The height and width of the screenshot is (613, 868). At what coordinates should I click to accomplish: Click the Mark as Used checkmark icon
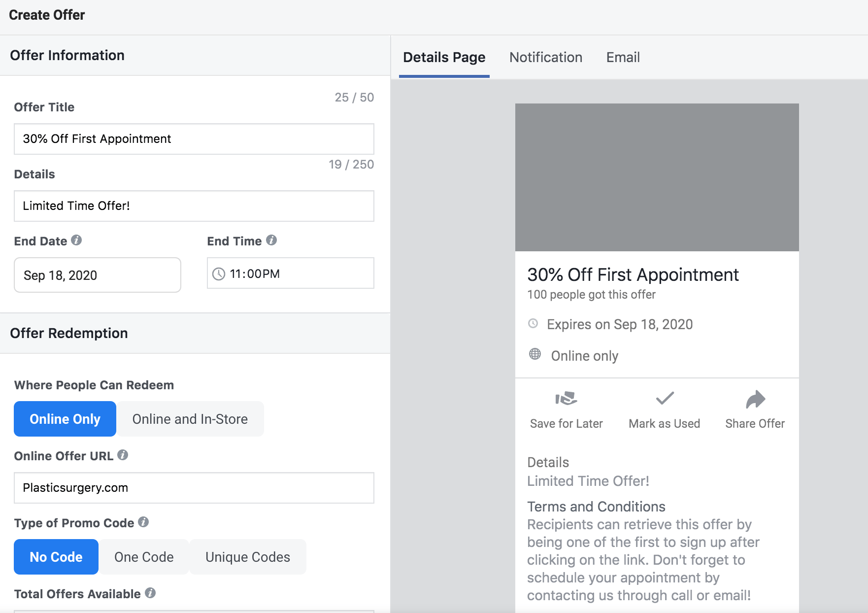(665, 398)
